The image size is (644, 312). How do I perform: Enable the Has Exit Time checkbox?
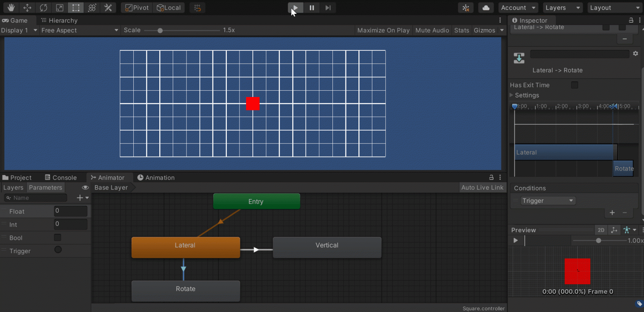pos(574,85)
